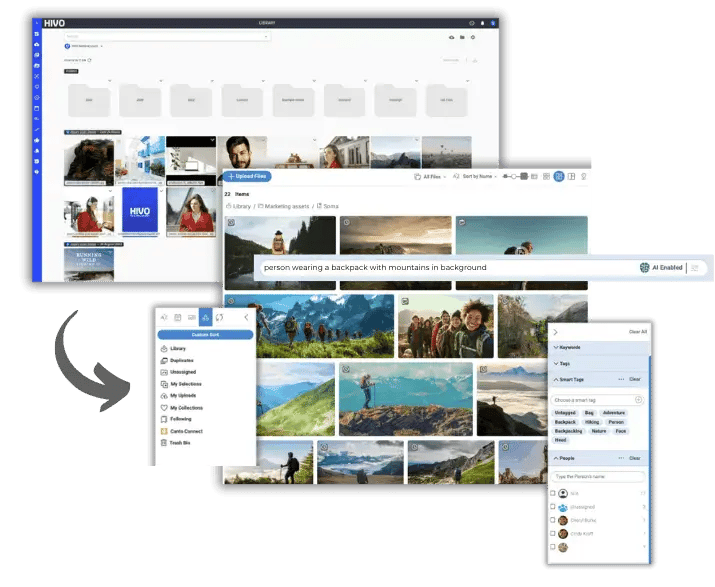This screenshot has width=715, height=587.
Task: Check the Unassigned person checkbox
Action: [553, 507]
